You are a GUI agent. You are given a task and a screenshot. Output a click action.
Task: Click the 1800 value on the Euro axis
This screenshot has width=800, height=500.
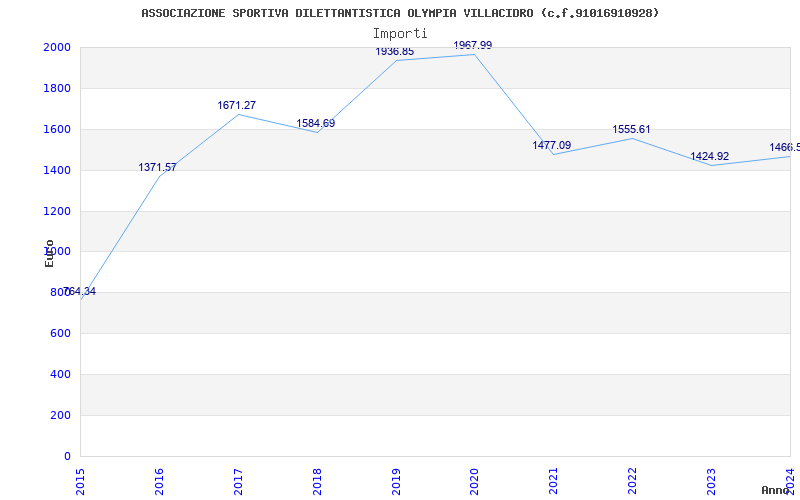57,88
